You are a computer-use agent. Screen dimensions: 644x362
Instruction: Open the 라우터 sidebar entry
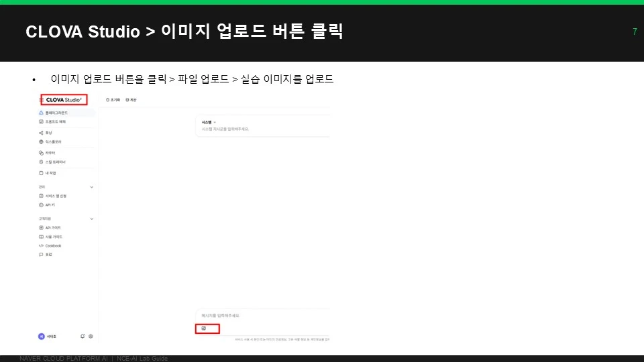tap(47, 153)
